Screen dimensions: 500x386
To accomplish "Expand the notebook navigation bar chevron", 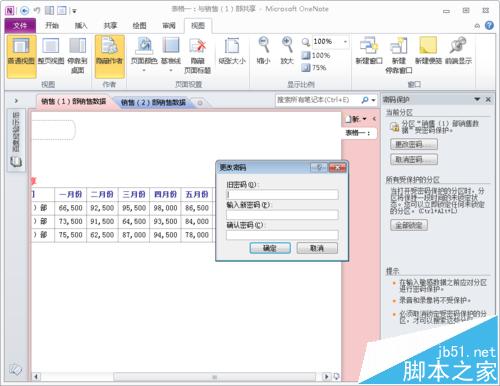I will pos(16,100).
